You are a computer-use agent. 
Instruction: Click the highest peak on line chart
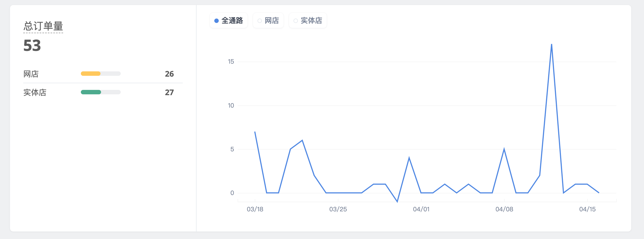click(x=552, y=44)
